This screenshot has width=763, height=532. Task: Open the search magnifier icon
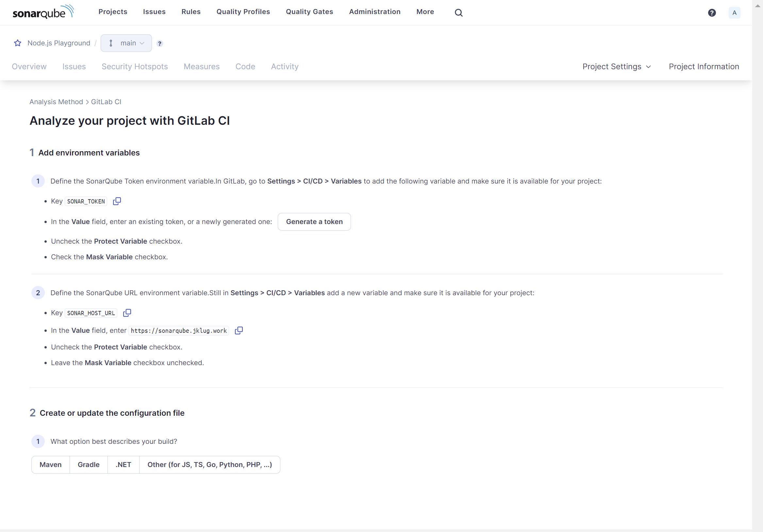click(458, 13)
